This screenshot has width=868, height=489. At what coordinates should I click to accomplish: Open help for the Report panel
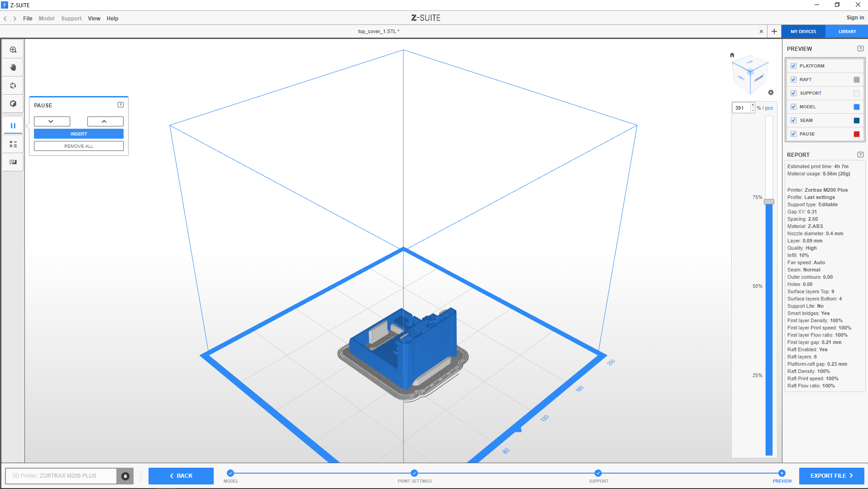click(x=860, y=155)
